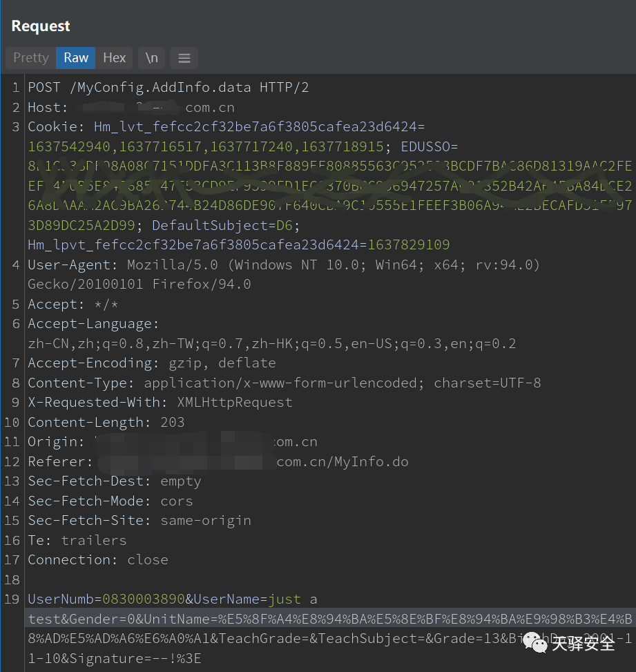Click the X-Requested-With: XMLHttpRequest line
This screenshot has height=672, width=636.
pos(160,403)
